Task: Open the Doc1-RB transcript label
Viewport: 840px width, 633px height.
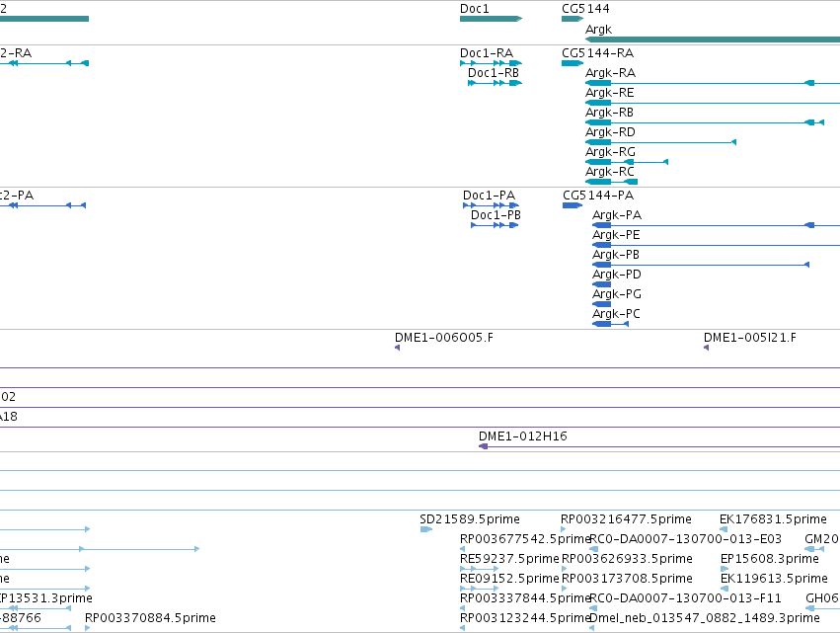Action: click(x=494, y=73)
